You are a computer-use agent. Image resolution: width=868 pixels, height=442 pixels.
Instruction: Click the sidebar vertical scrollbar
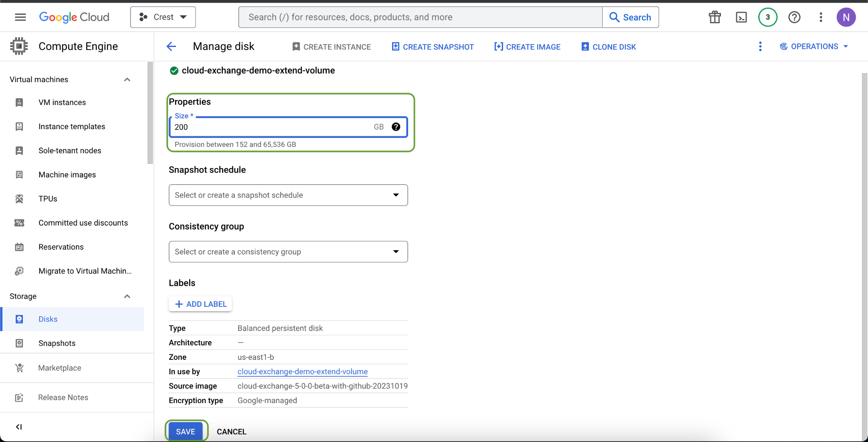150,113
